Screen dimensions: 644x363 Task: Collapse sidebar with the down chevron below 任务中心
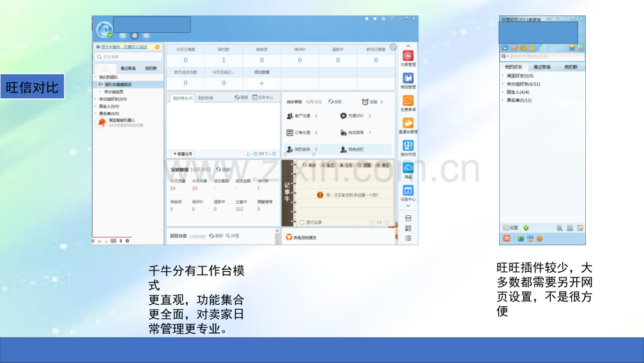point(408,206)
